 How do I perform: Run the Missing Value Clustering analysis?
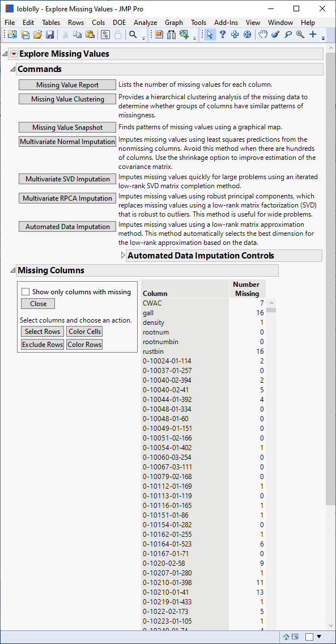pyautogui.click(x=67, y=99)
